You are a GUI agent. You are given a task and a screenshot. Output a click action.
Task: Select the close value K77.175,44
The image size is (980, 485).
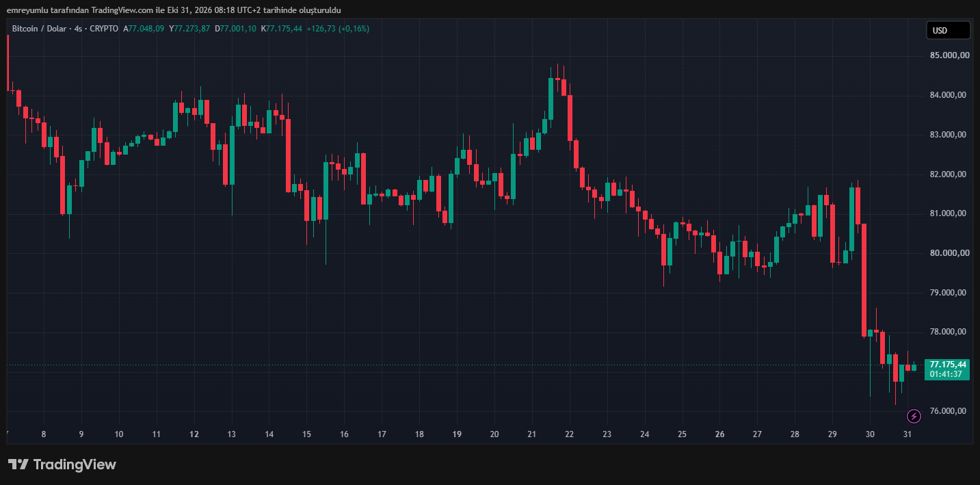[x=281, y=29]
